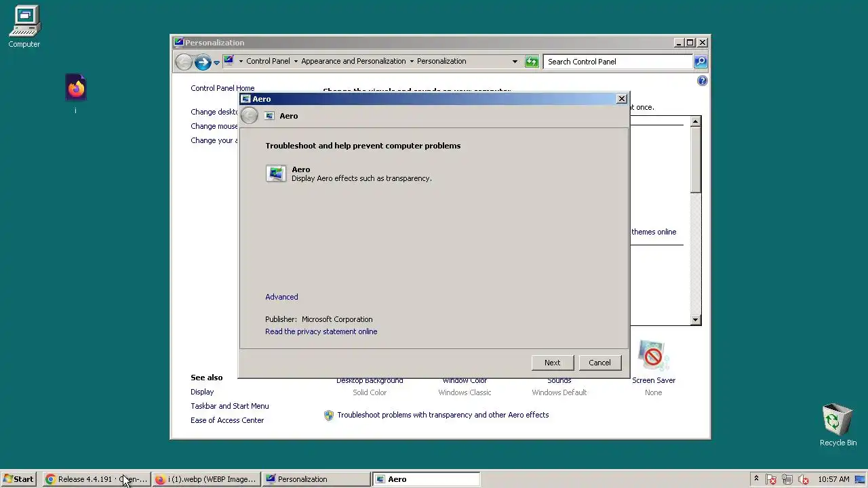Screen dimensions: 868x488
Task: Click the Start button
Action: [x=18, y=479]
